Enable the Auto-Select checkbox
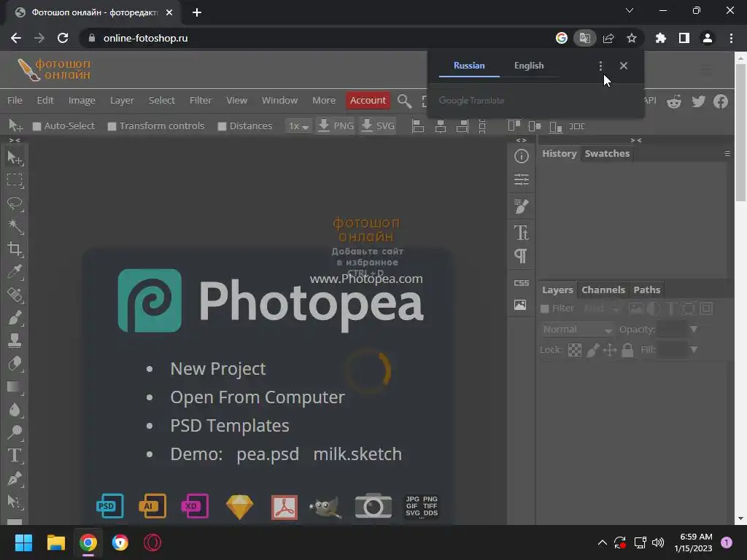The width and height of the screenshot is (747, 560). [x=36, y=126]
